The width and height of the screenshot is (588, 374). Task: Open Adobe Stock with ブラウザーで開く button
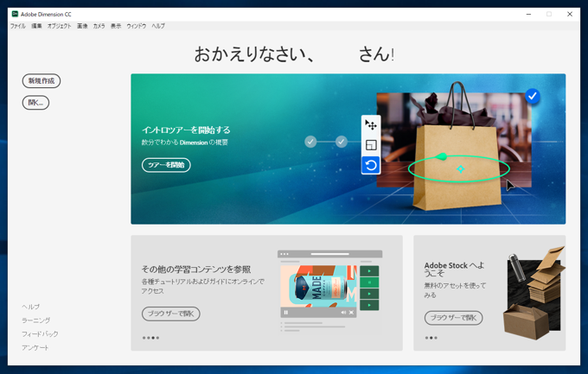453,318
